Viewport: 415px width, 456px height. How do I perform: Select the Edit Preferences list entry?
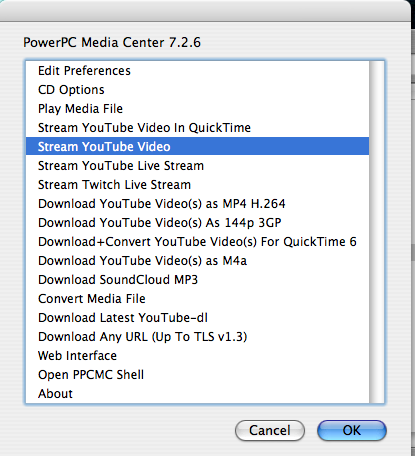click(197, 71)
